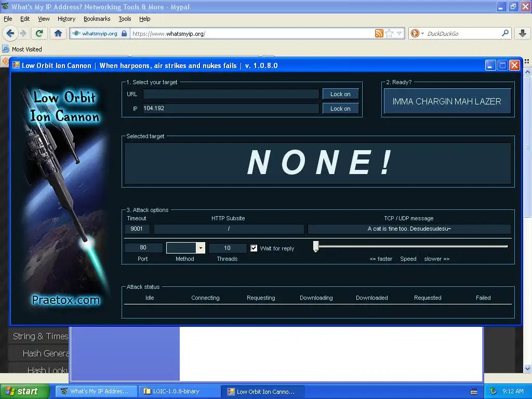
Task: Click the Most Visited bookmarks icon
Action: point(5,49)
